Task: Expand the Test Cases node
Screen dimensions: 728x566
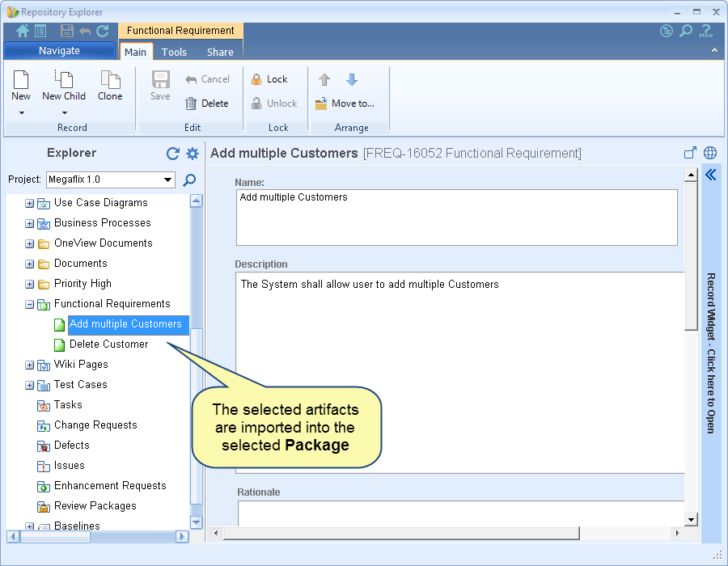Action: (29, 385)
